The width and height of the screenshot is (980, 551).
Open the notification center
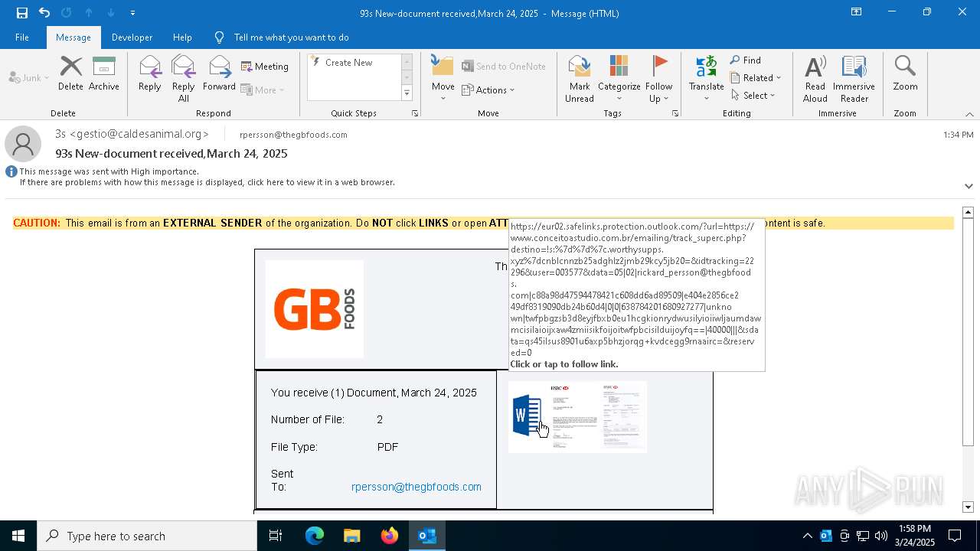(x=955, y=536)
